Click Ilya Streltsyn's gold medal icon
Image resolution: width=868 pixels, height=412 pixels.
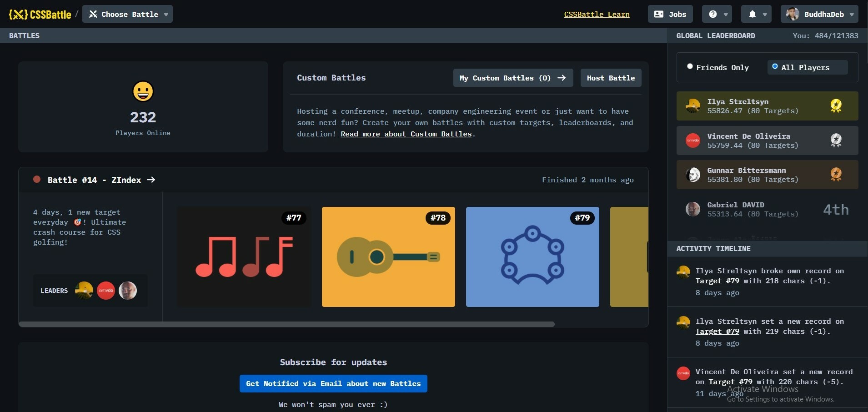point(836,106)
